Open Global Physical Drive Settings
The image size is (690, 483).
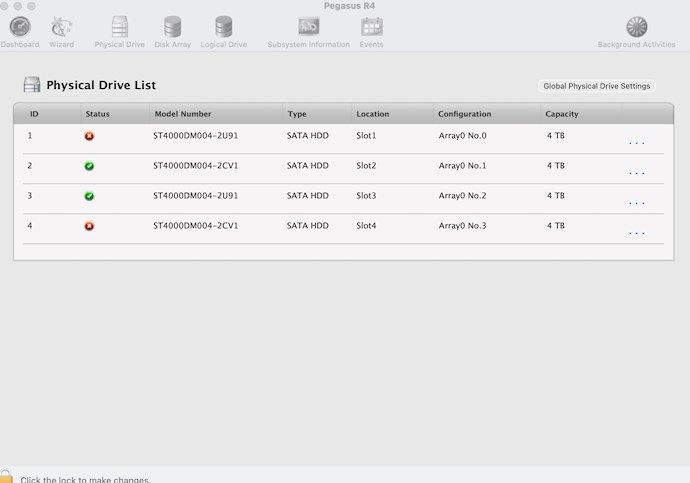[x=597, y=86]
